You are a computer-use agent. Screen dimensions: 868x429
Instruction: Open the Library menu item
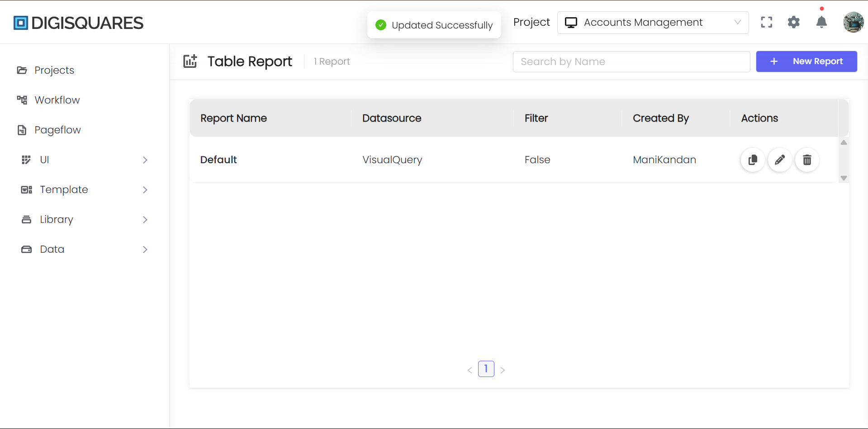(x=57, y=219)
